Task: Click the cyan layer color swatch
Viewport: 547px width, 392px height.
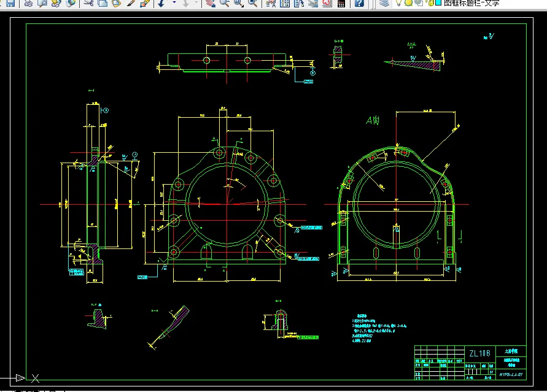Action: pos(438,2)
